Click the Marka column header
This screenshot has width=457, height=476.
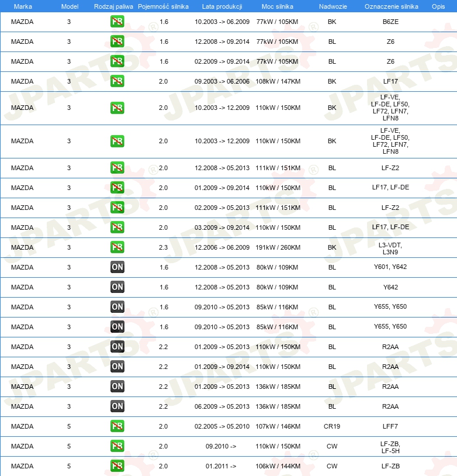coord(22,6)
